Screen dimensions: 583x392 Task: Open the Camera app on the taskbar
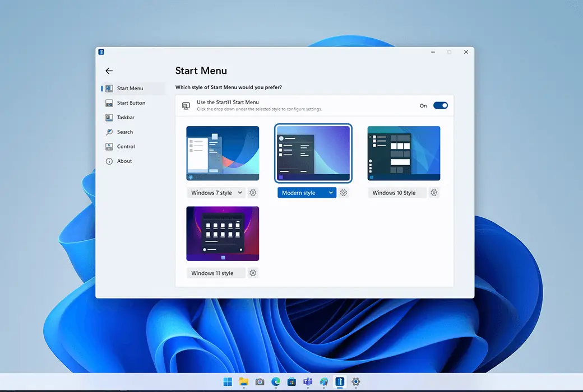(x=260, y=381)
